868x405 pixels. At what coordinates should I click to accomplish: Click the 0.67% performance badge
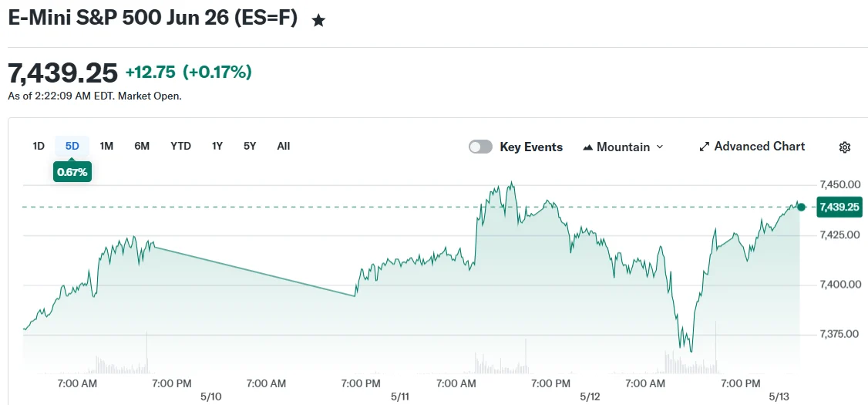[72, 172]
